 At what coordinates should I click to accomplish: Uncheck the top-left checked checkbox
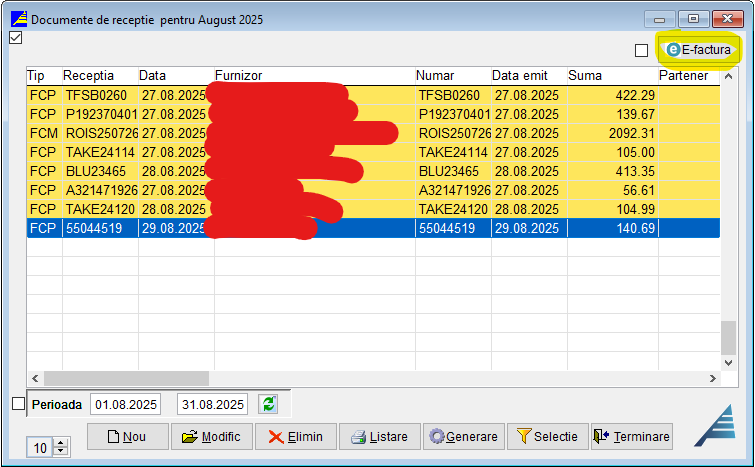pos(15,39)
